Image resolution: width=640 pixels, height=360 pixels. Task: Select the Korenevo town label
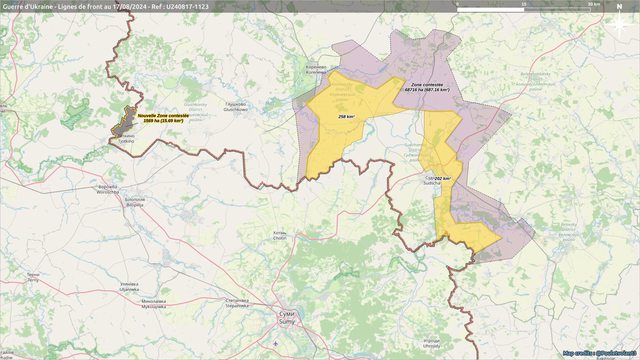[316, 69]
